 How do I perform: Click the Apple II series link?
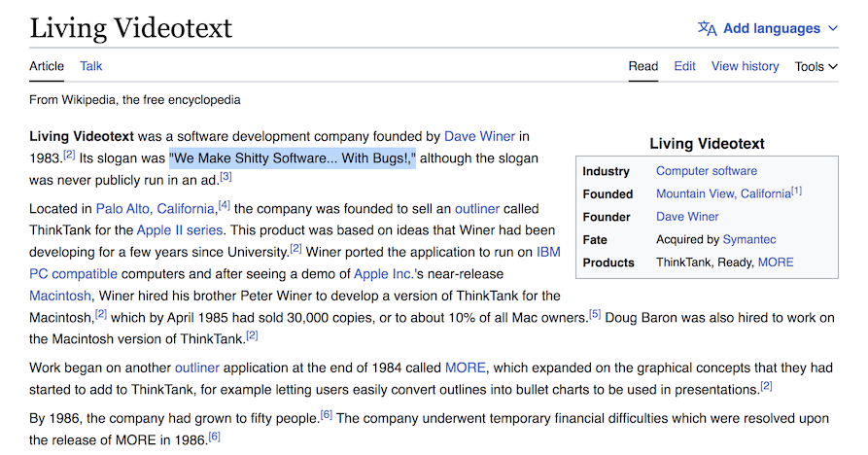click(180, 230)
